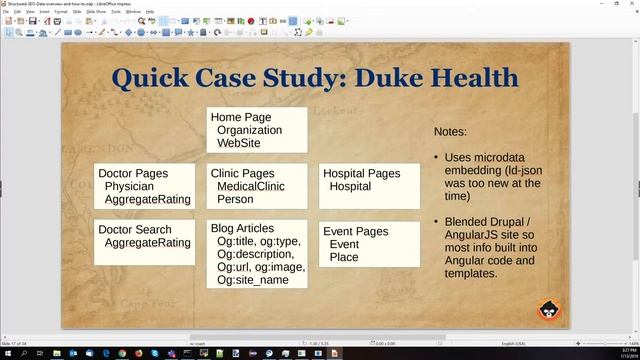The height and width of the screenshot is (360, 640).
Task: Add a new slide with the New Slide icon
Action: click(308, 21)
